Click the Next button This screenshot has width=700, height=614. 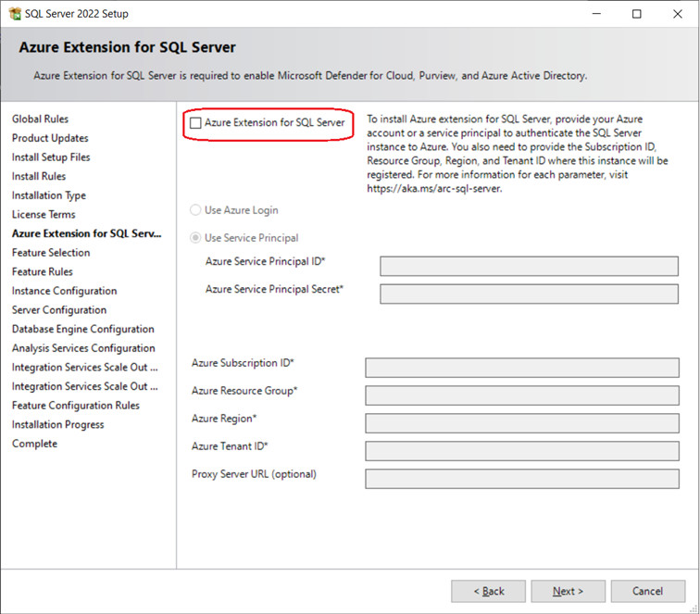tap(568, 591)
